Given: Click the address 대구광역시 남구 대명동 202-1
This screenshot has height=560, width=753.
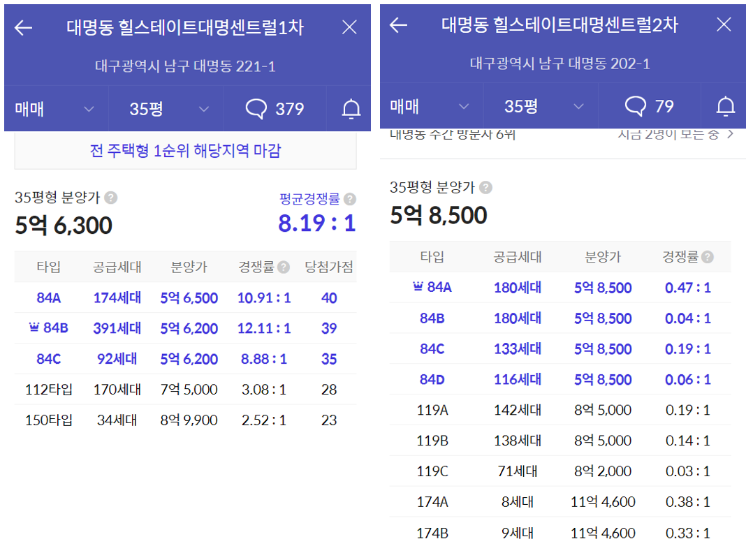Looking at the screenshot, I should pos(560,64).
